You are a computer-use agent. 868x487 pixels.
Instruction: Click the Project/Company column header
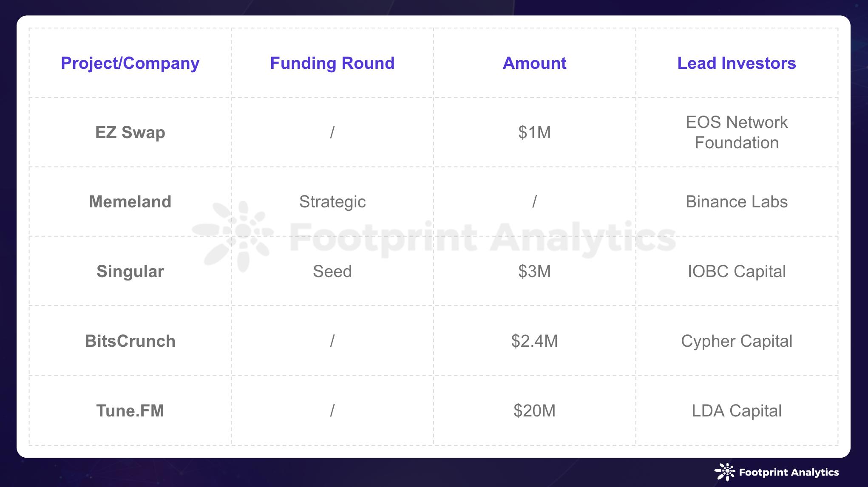[130, 63]
